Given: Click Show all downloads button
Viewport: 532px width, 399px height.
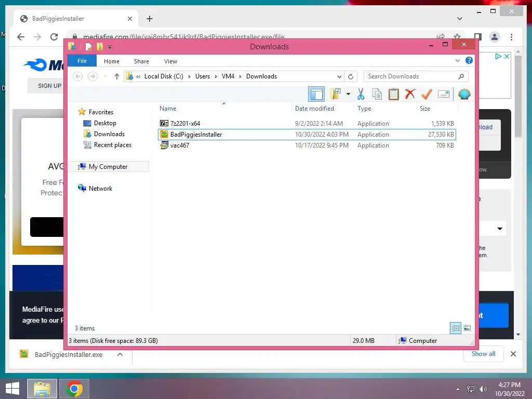Looking at the screenshot, I should [483, 354].
